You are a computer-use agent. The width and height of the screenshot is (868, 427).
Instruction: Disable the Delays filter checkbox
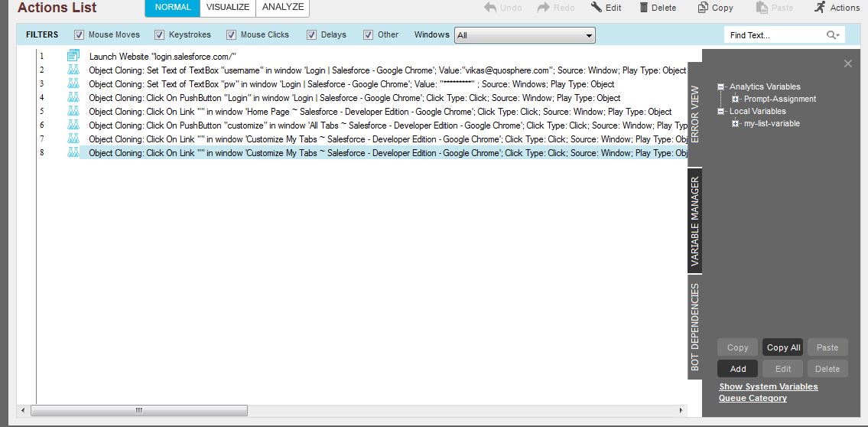pyautogui.click(x=311, y=35)
